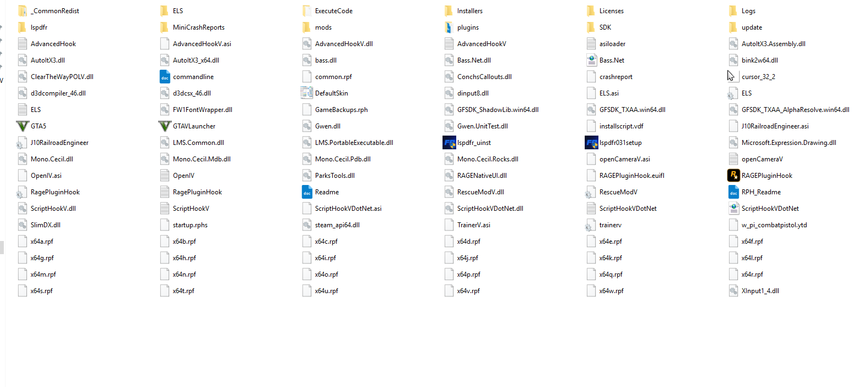Image resolution: width=868 pixels, height=387 pixels.
Task: Click file Gwen.UnitTest.dll
Action: (x=483, y=126)
